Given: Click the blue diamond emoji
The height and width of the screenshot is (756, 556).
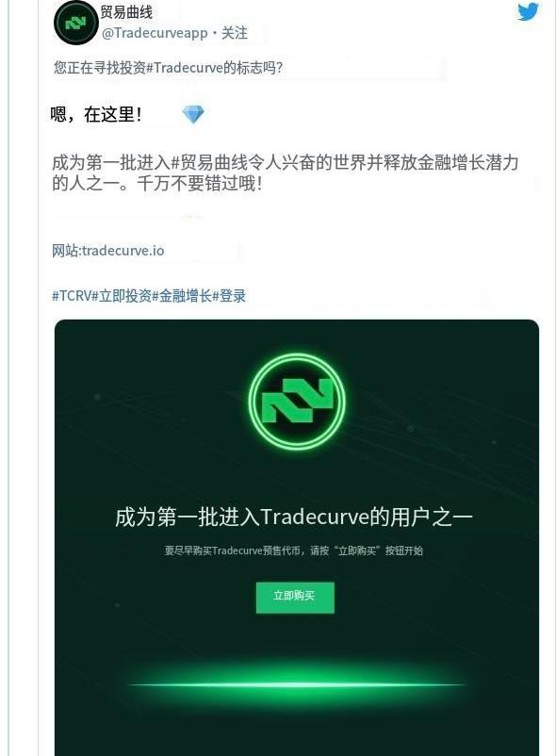Looking at the screenshot, I should tap(193, 114).
